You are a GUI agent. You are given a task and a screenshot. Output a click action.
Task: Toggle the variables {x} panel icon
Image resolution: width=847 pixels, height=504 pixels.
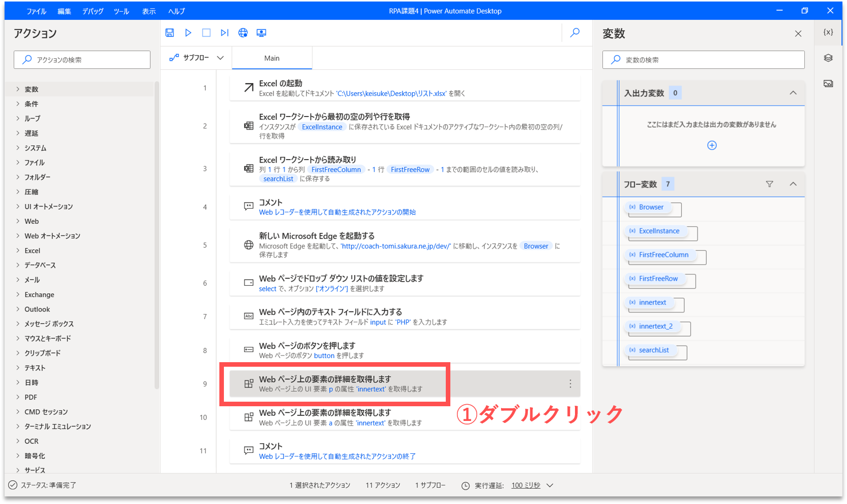828,32
